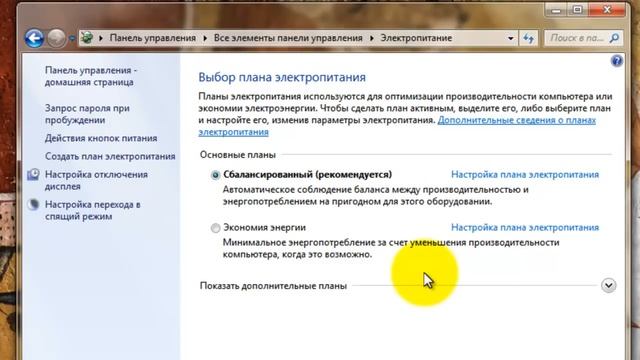
Task: Select 'Электропитание' breadcrumb
Action: tap(416, 38)
